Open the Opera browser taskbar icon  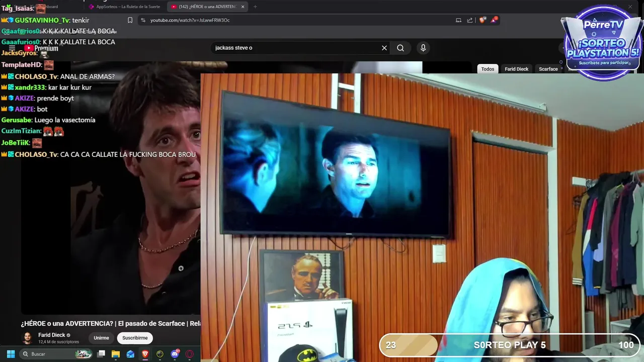(x=190, y=354)
